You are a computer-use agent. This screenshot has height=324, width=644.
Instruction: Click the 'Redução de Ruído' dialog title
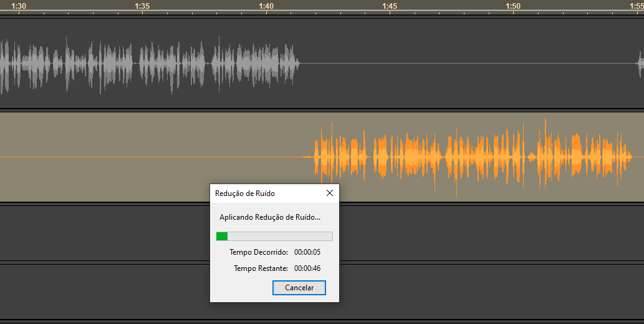245,194
